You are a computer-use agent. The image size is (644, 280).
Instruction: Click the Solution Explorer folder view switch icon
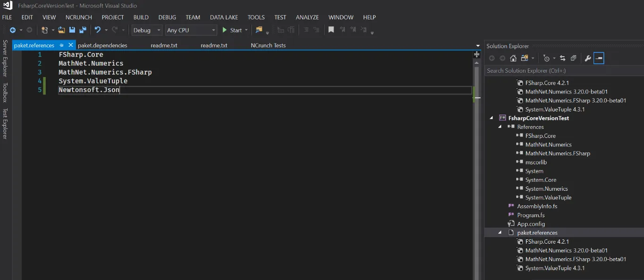click(x=525, y=59)
